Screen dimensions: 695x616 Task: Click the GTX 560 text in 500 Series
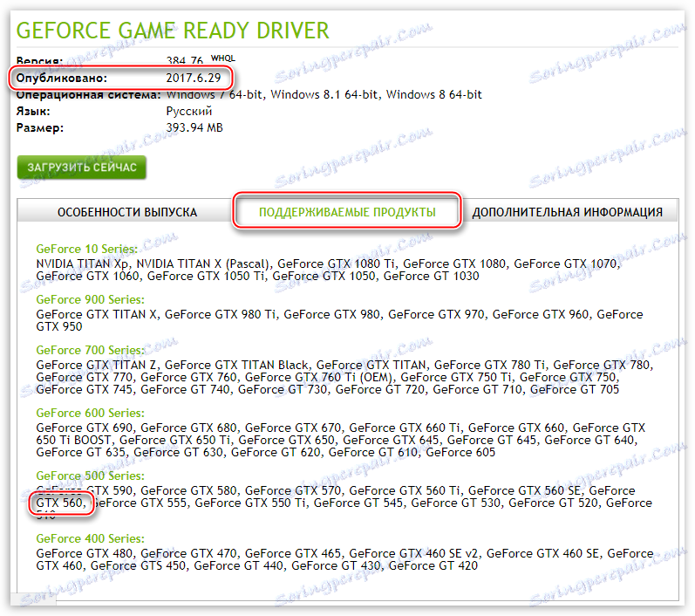[59, 503]
